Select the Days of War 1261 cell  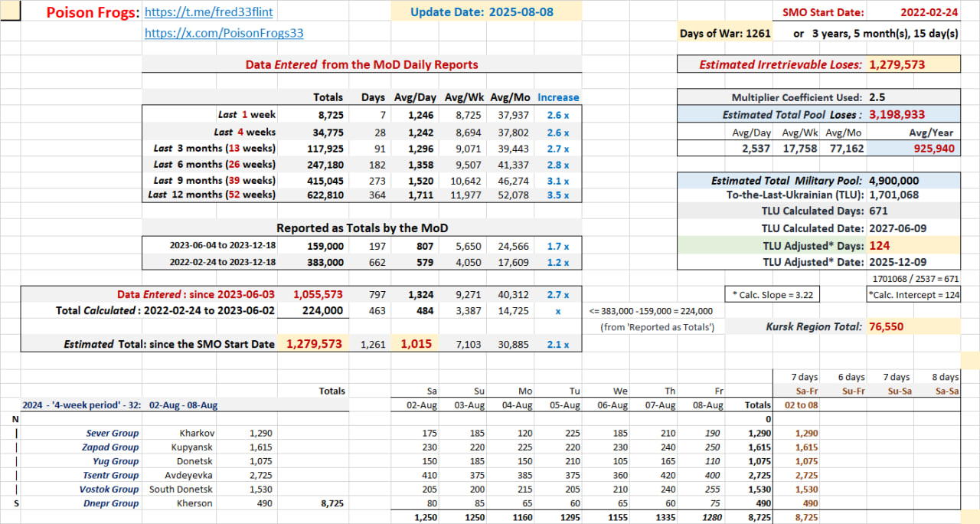point(725,33)
